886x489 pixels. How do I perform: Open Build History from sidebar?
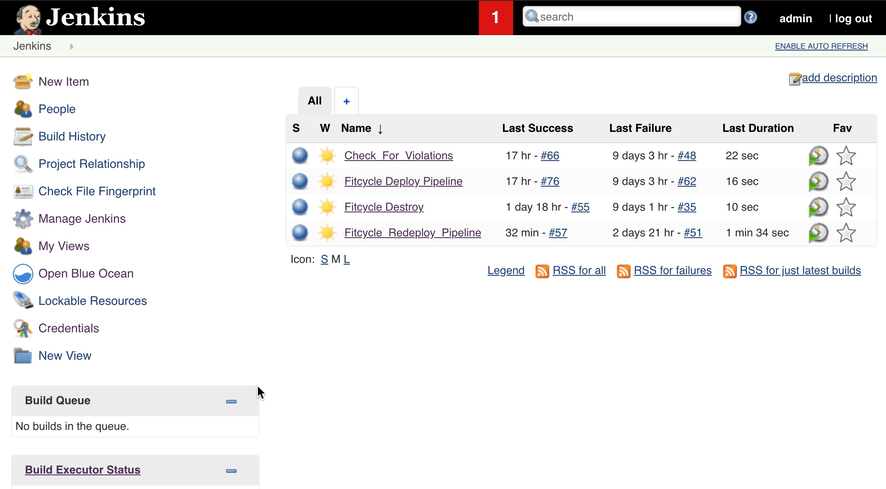pyautogui.click(x=72, y=136)
